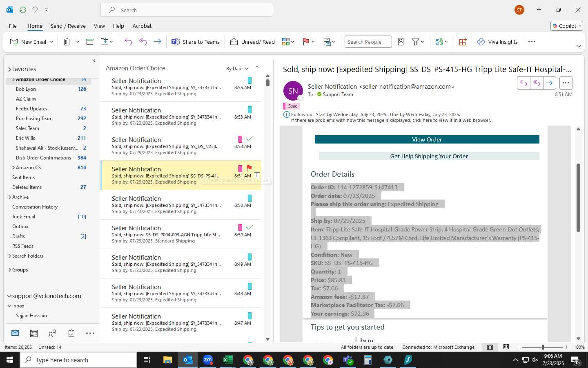Open the Categorize color grid icon
588x368 pixels.
(x=285, y=42)
